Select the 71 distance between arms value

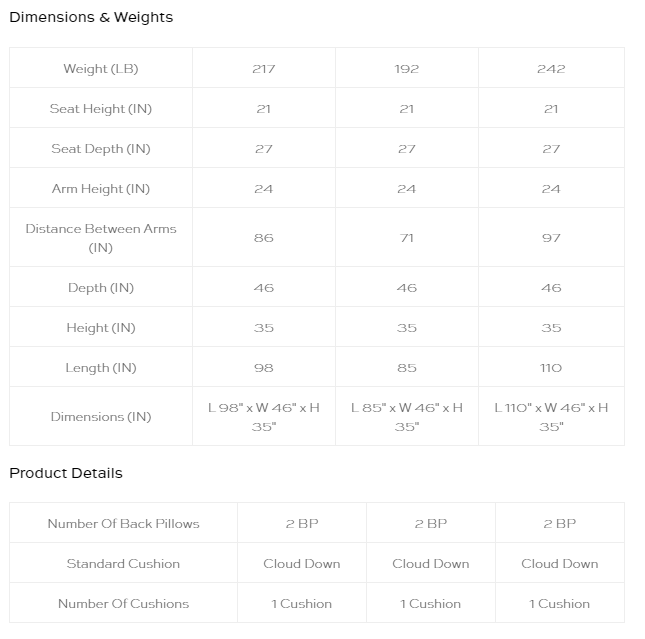pyautogui.click(x=406, y=238)
